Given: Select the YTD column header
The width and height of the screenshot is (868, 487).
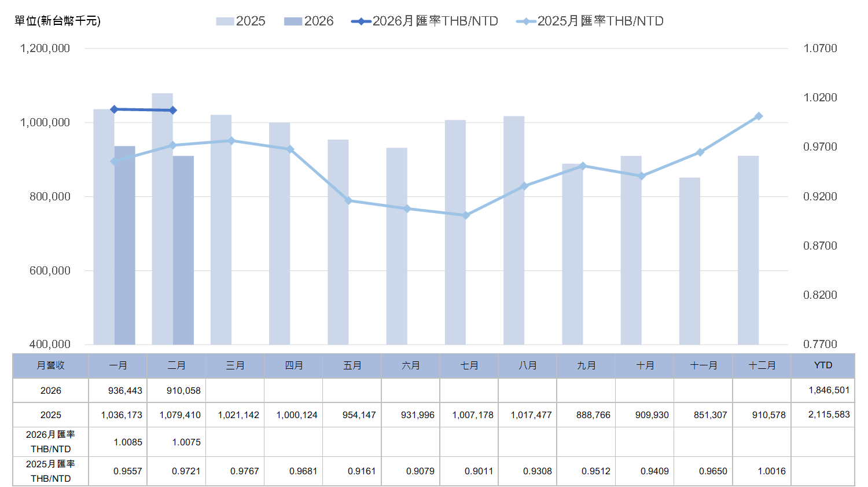Looking at the screenshot, I should click(x=822, y=365).
